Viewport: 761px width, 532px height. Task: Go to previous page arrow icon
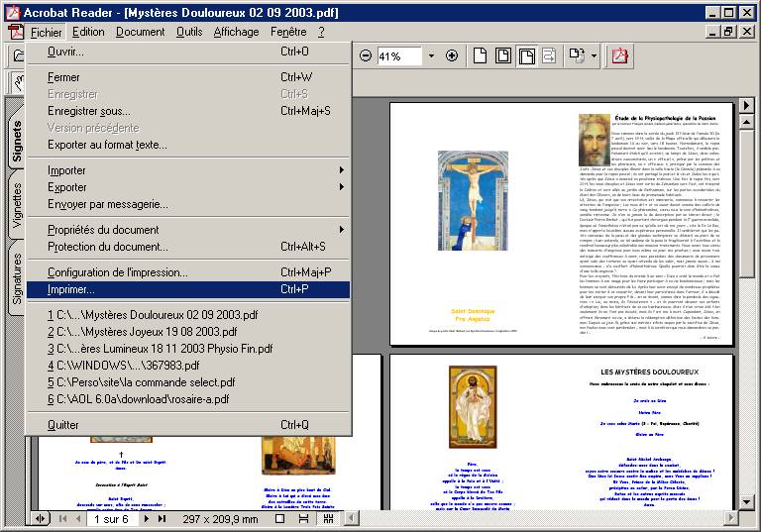78,519
